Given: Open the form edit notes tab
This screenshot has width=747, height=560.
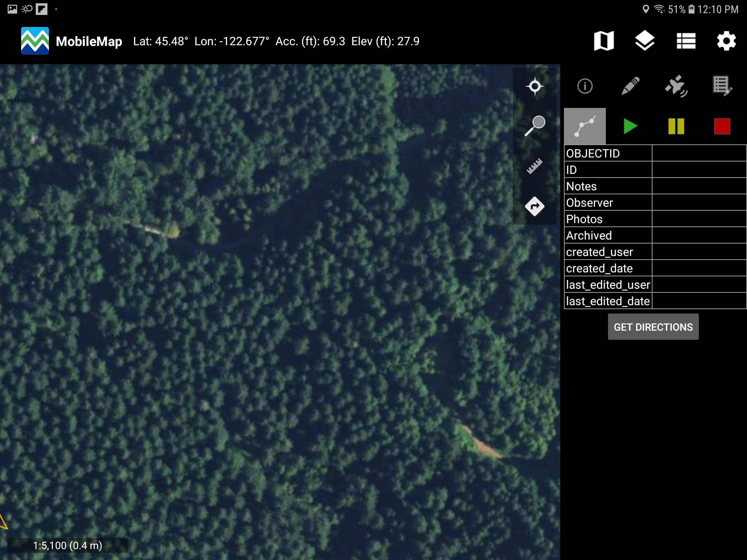Looking at the screenshot, I should point(722,86).
